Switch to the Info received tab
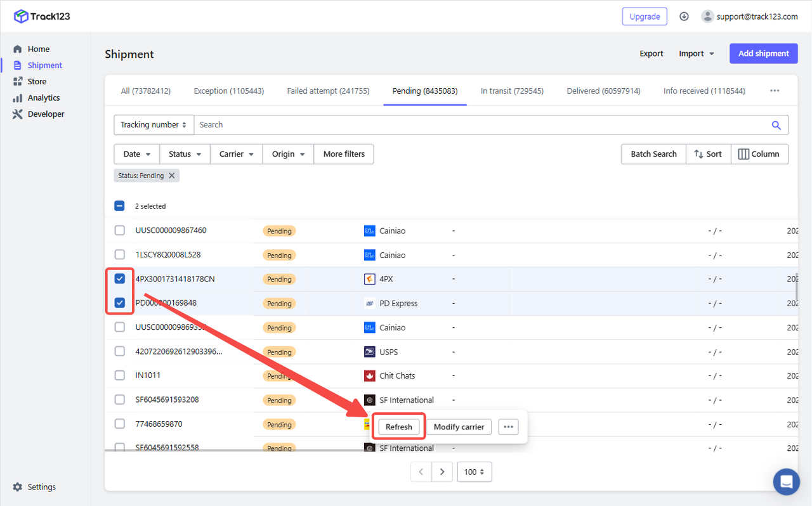The image size is (812, 506). coord(704,91)
